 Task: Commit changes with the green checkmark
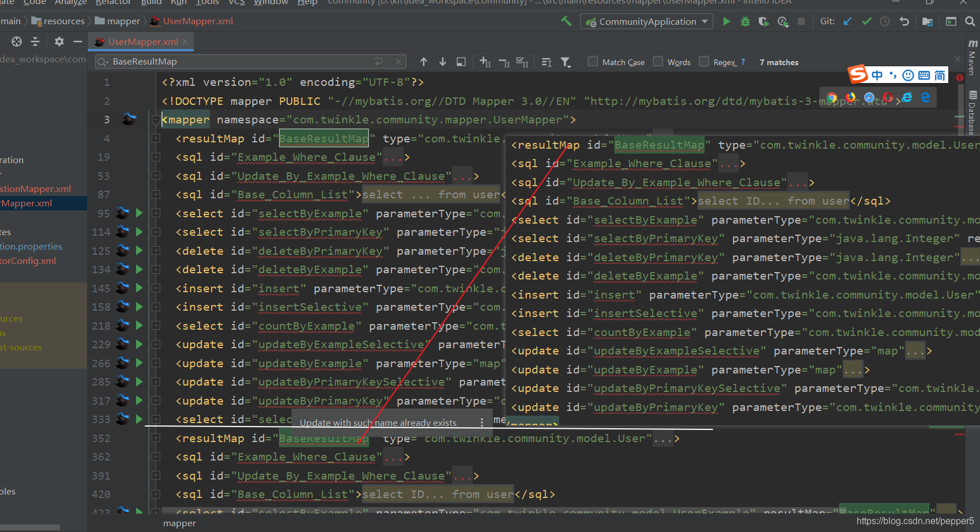[866, 21]
